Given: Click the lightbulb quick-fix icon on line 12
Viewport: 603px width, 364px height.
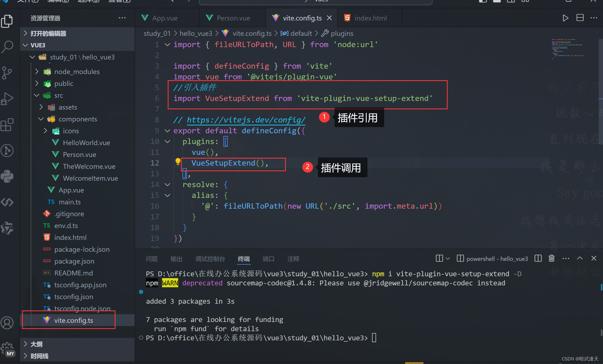Looking at the screenshot, I should [178, 162].
